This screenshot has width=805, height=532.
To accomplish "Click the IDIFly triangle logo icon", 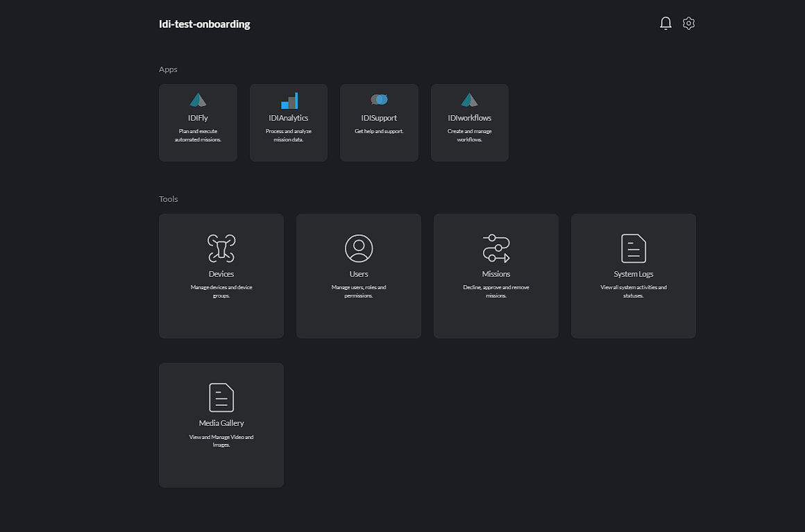I will pyautogui.click(x=198, y=99).
